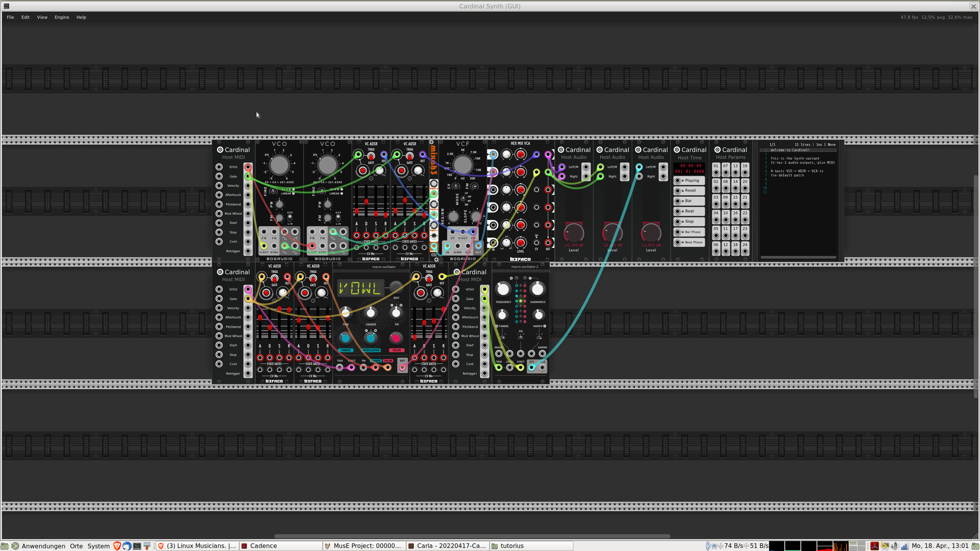Open the Anwendungen applications menu
The width and height of the screenshot is (980, 551).
coord(43,546)
